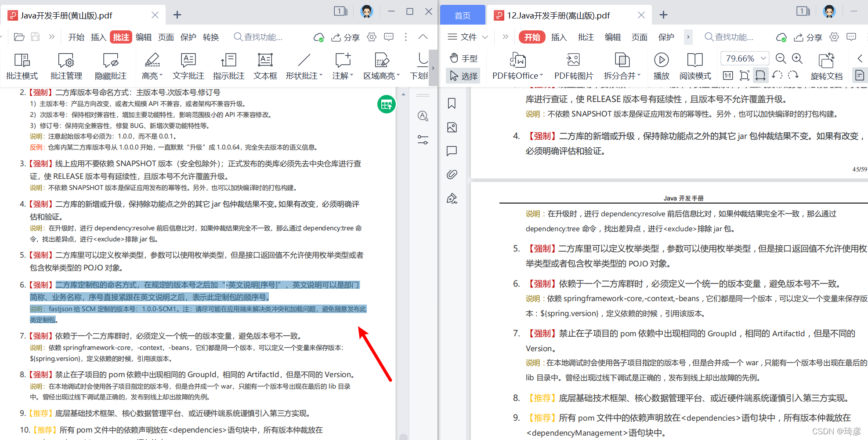This screenshot has height=440, width=868.
Task: Open the 文件 menu in right window
Action: click(x=468, y=37)
